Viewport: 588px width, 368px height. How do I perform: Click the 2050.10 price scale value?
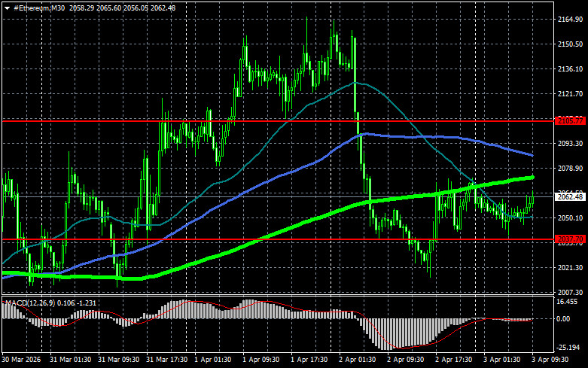click(x=571, y=217)
